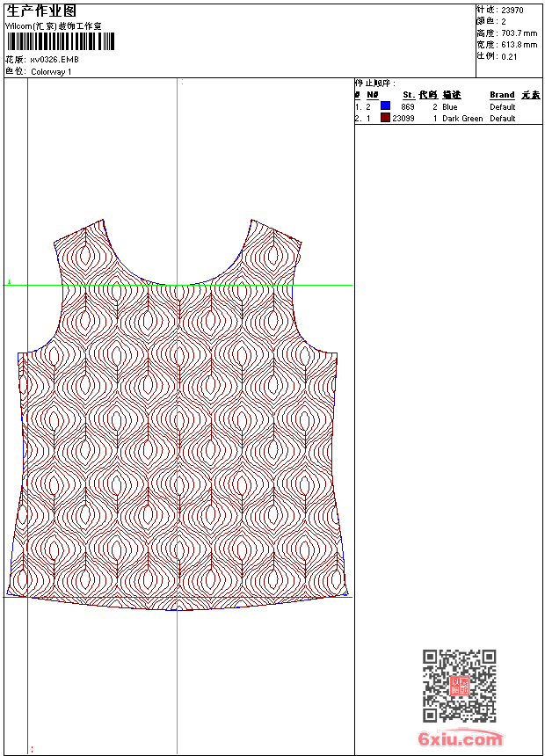Select the Dark Green description text

click(x=462, y=118)
